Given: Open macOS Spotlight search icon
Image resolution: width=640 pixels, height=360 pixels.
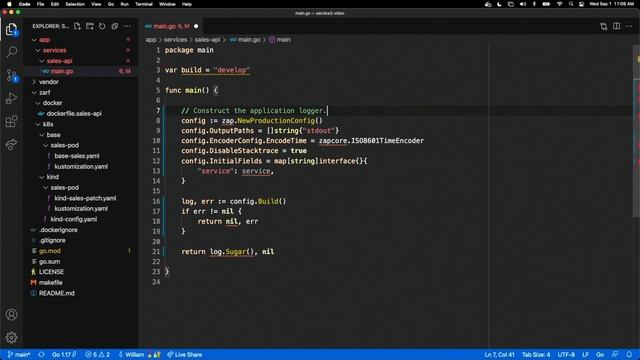Looking at the screenshot, I should coord(571,4).
